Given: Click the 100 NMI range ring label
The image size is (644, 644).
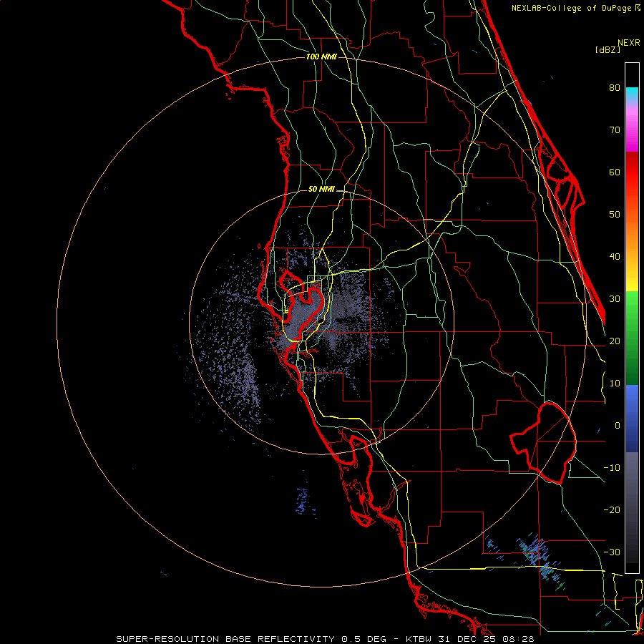Looking at the screenshot, I should [x=321, y=57].
